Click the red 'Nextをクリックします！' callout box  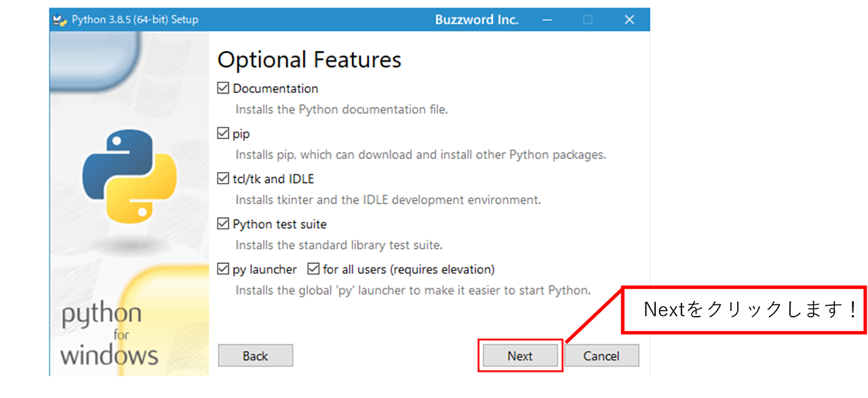(744, 309)
